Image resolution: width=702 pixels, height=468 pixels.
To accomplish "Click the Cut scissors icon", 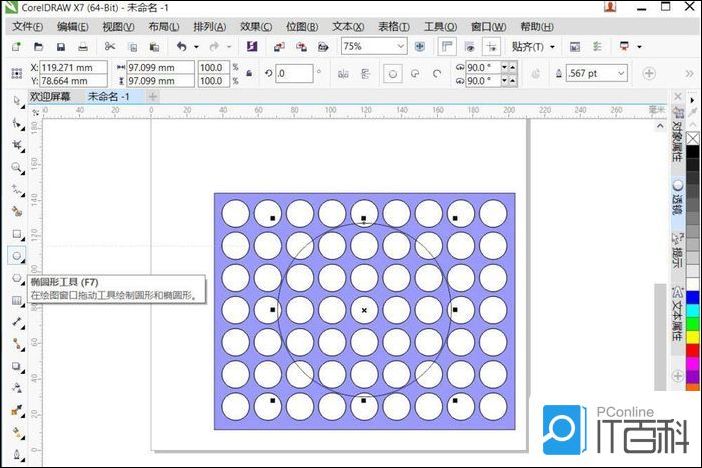I will click(x=109, y=47).
